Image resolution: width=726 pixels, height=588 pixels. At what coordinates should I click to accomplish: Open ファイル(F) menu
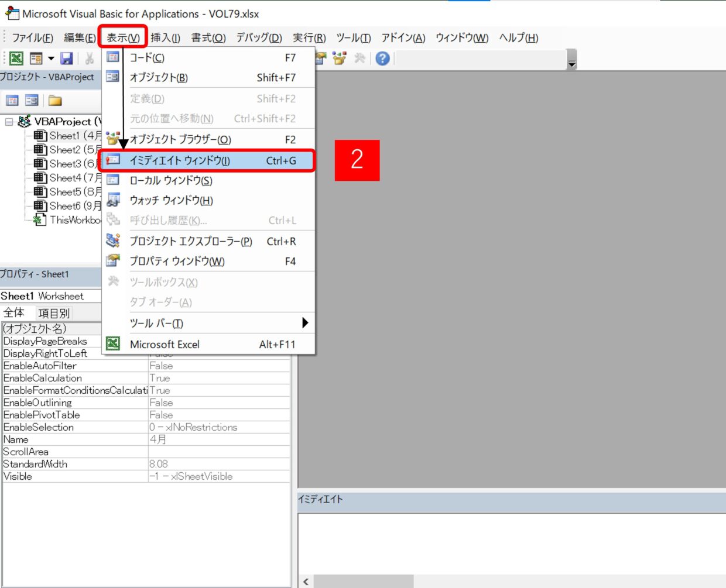(x=33, y=38)
